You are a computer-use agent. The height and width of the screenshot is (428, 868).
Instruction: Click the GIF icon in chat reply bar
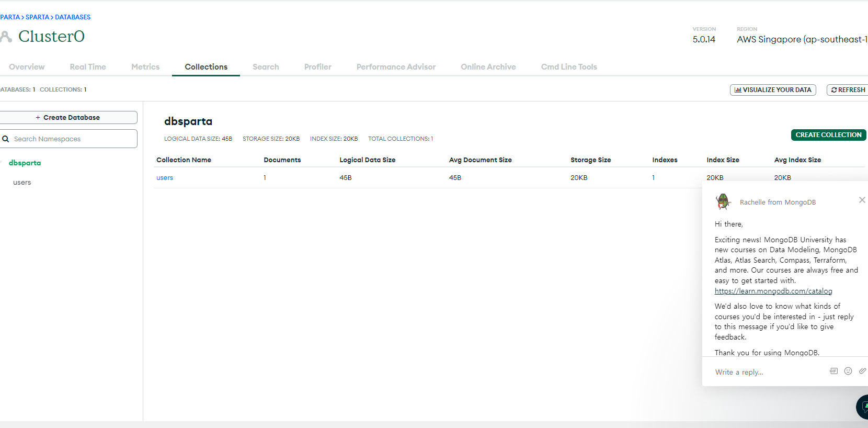pos(833,371)
